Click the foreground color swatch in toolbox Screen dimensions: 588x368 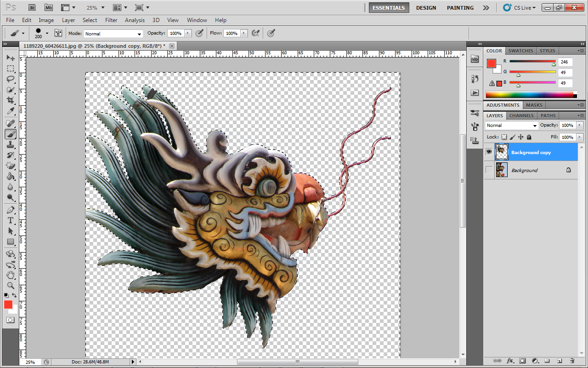click(x=8, y=305)
